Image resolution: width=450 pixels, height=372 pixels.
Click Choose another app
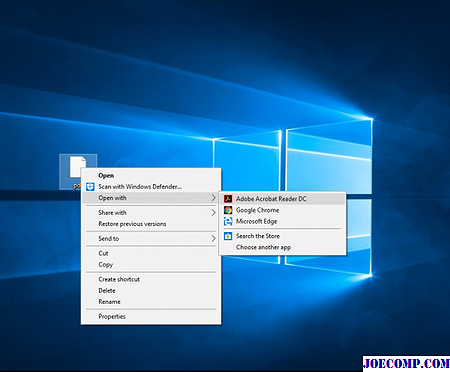tap(282, 247)
